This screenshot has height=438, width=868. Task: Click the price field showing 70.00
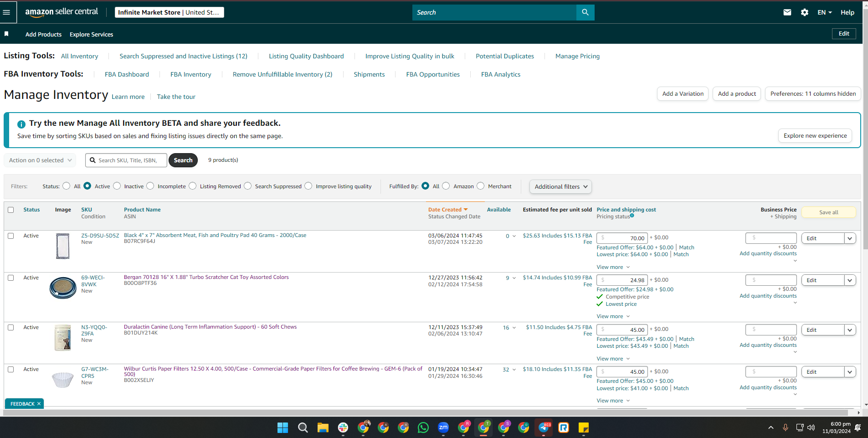click(622, 238)
